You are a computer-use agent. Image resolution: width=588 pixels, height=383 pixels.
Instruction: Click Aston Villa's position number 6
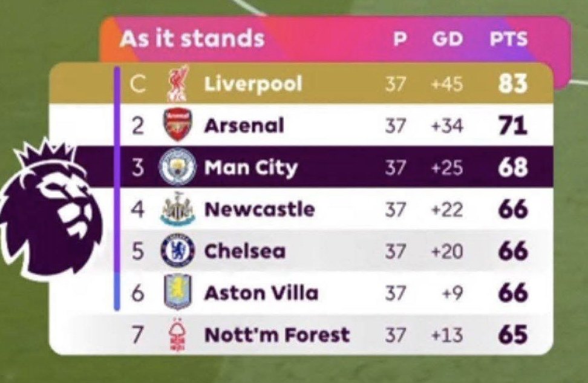138,293
